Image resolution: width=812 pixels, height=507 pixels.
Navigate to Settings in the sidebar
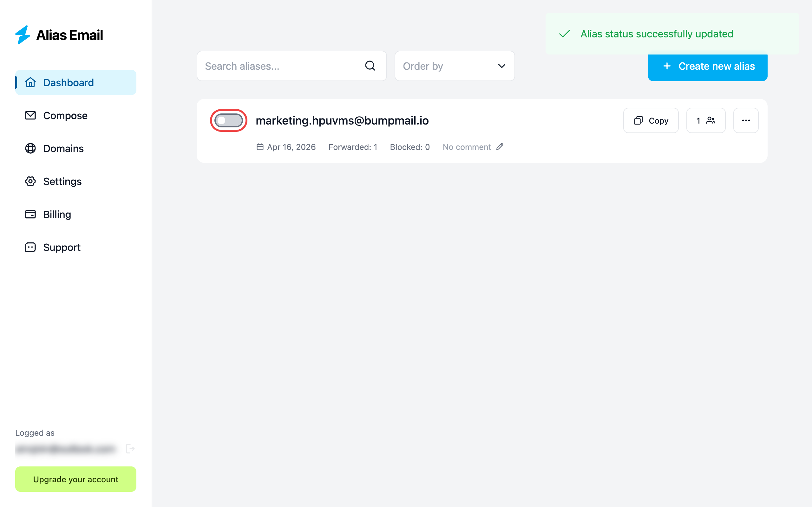click(x=62, y=181)
